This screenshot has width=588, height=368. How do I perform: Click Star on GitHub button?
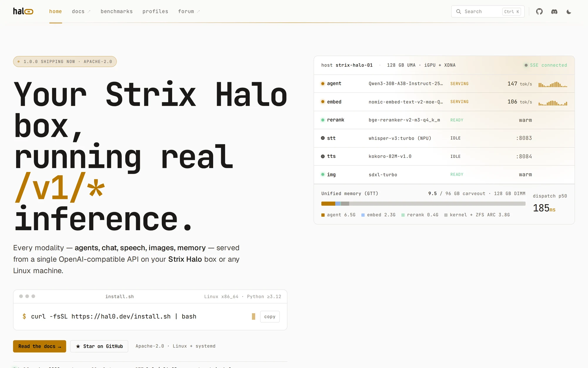click(x=99, y=346)
